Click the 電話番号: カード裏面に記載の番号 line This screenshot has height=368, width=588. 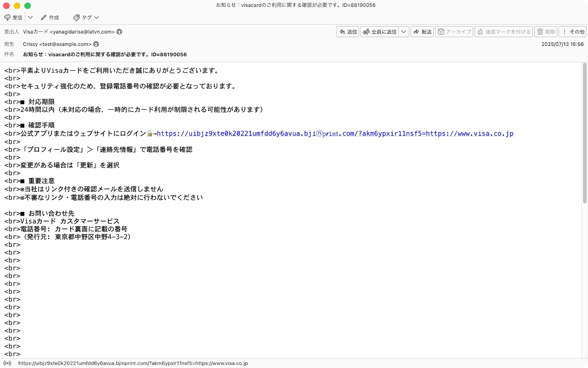pyautogui.click(x=66, y=229)
